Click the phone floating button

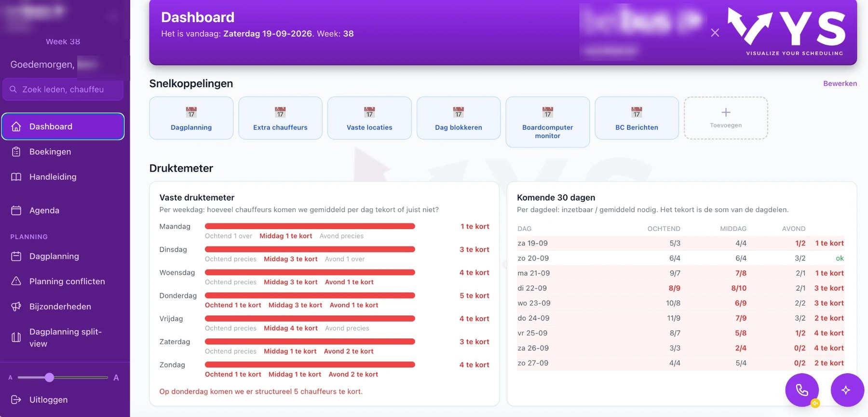coord(802,390)
